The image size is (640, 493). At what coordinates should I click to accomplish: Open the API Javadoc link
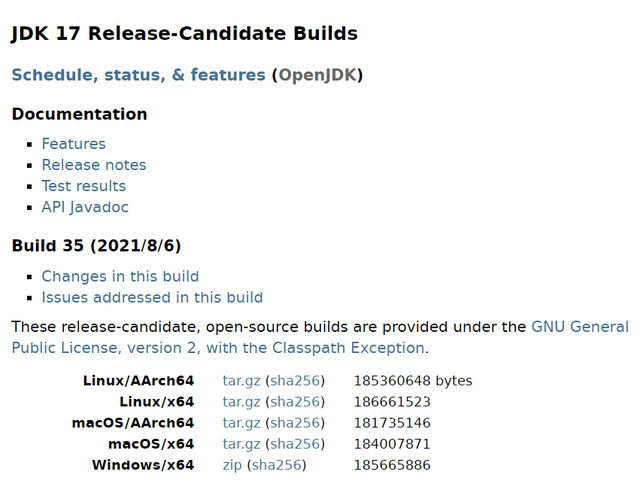[x=85, y=207]
